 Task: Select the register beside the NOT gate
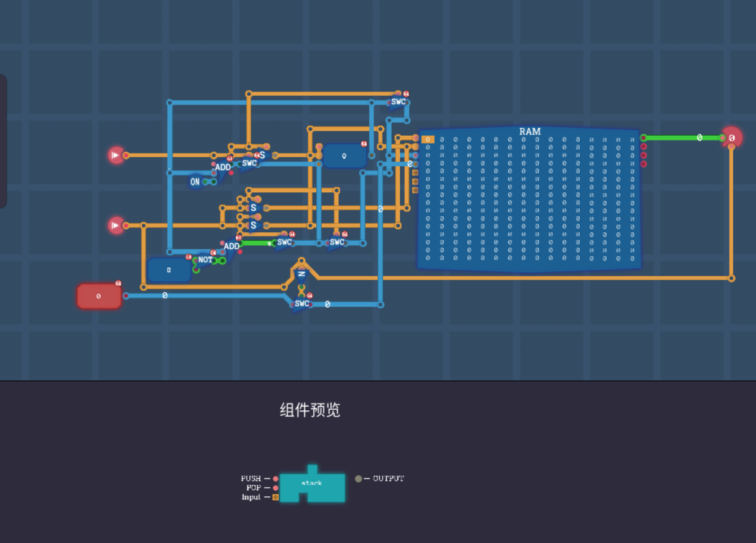click(169, 270)
